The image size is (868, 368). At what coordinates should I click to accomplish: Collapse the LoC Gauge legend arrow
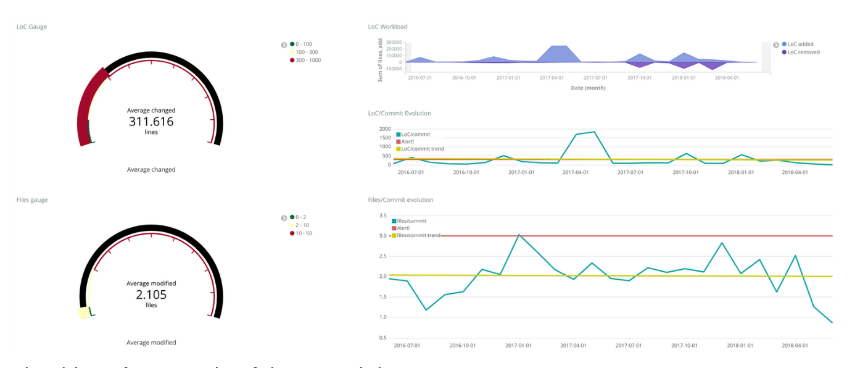(x=284, y=44)
